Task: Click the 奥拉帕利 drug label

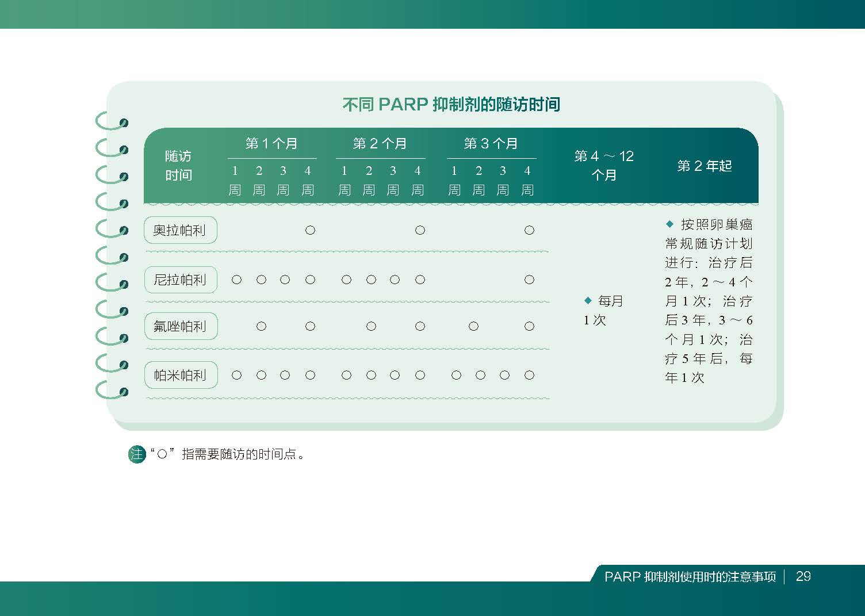Action: (180, 231)
